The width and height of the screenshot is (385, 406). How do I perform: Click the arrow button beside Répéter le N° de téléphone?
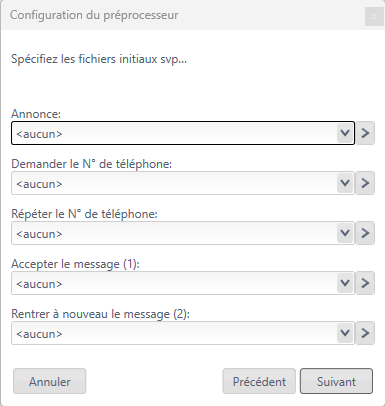[365, 233]
